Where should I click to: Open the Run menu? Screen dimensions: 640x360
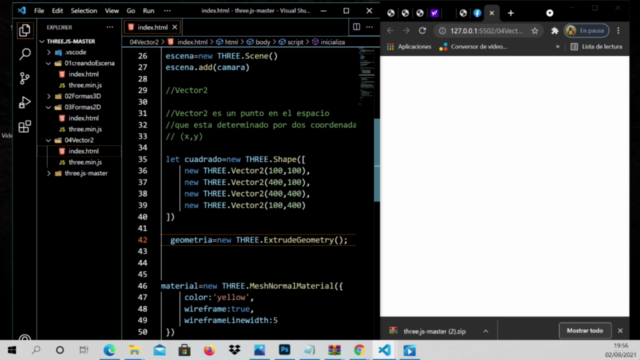pos(149,11)
